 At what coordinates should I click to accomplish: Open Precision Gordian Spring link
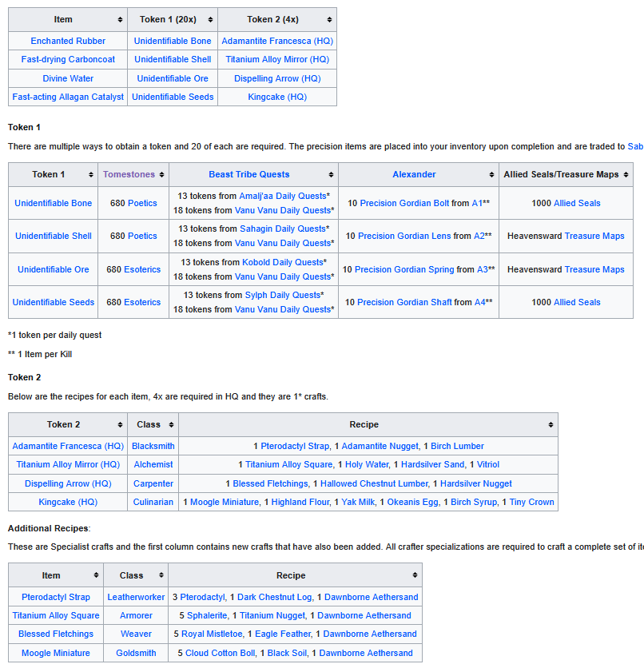coord(404,269)
